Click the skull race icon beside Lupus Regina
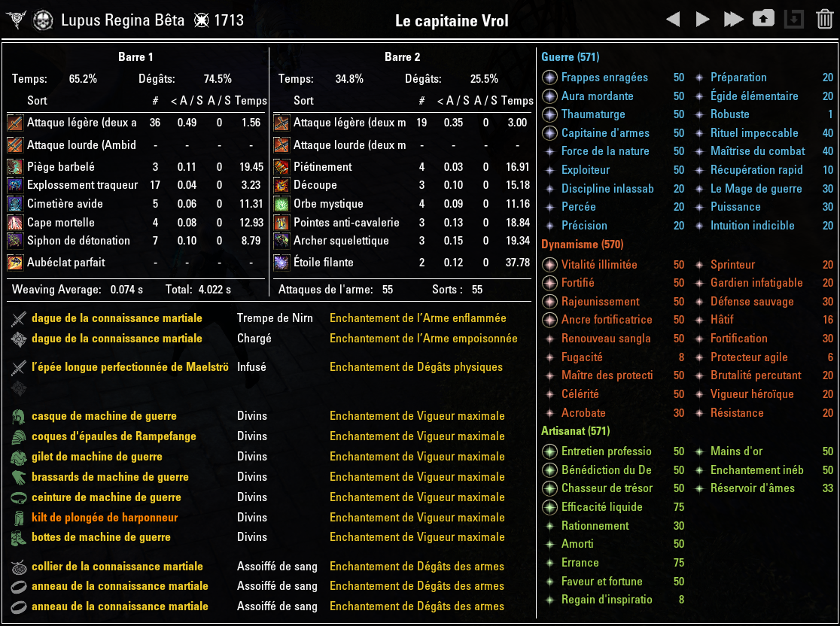The height and width of the screenshot is (626, 840). 43,21
